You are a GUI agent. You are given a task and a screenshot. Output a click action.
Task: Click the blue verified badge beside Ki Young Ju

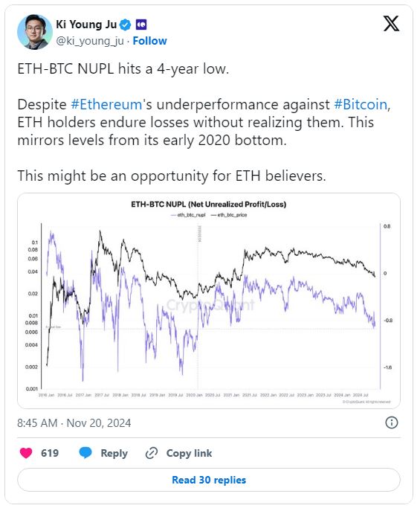click(x=126, y=25)
